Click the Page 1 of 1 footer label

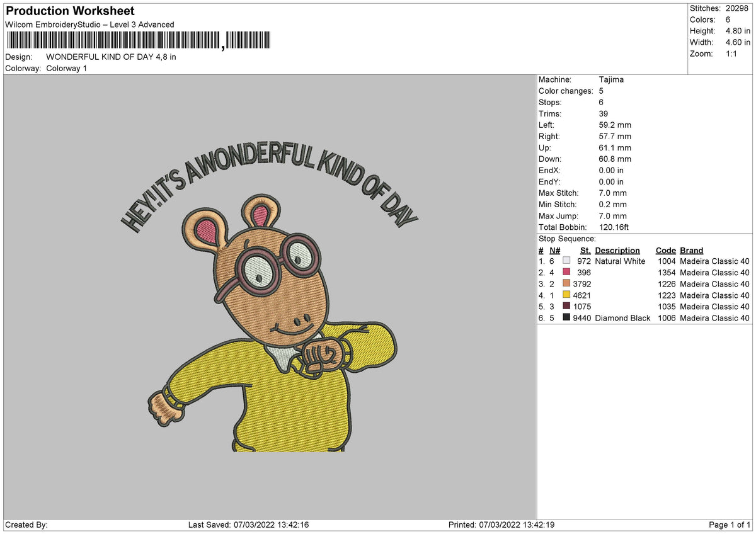(x=730, y=525)
